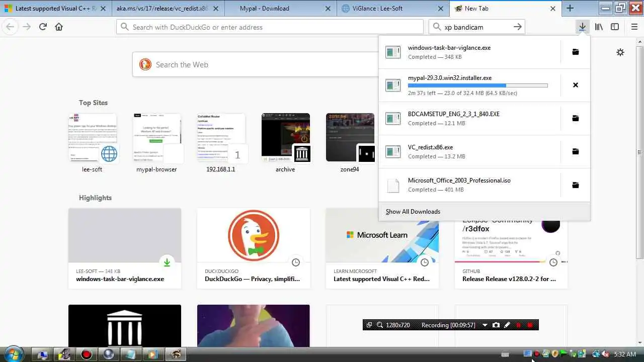Toggle the sidebar view icon
This screenshot has height=362, width=644.
pyautogui.click(x=615, y=27)
